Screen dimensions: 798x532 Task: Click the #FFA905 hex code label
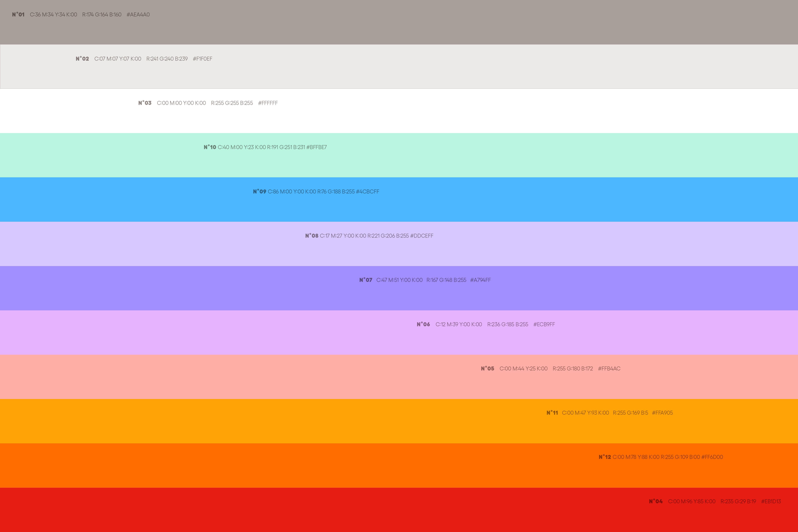[x=662, y=413]
